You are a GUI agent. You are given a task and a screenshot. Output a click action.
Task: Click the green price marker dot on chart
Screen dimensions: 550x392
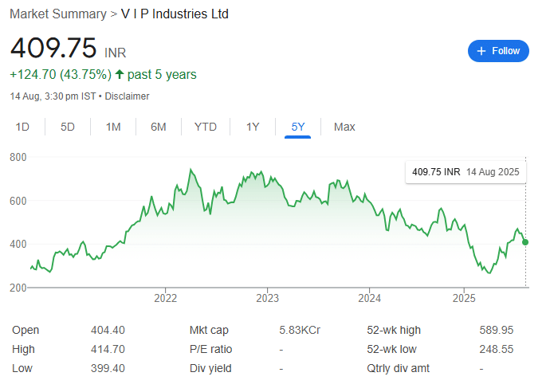click(525, 242)
